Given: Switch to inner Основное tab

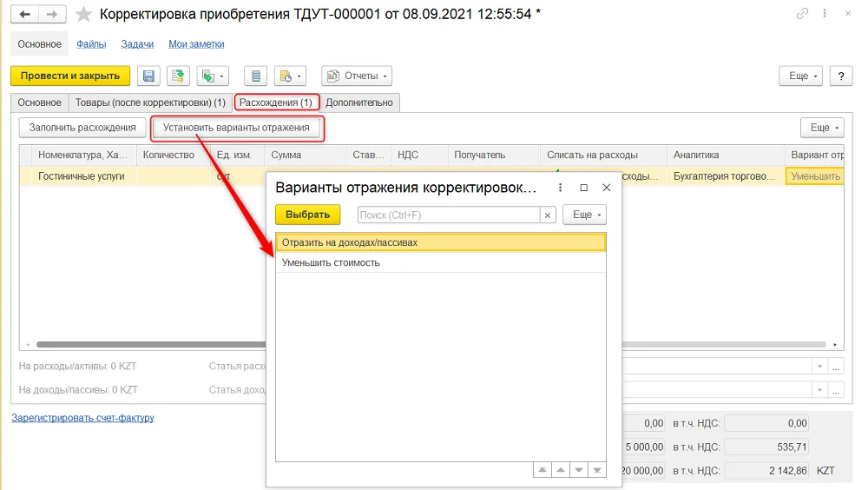Looking at the screenshot, I should [39, 103].
